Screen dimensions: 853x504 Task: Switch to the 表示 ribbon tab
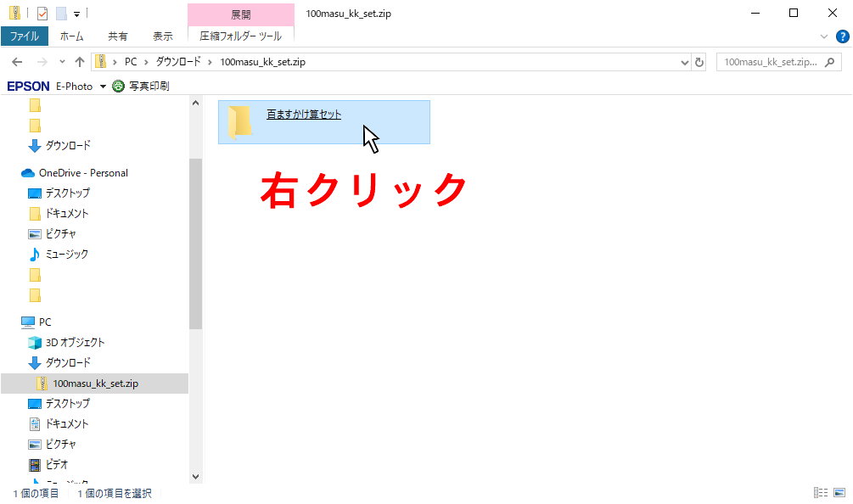(x=163, y=36)
